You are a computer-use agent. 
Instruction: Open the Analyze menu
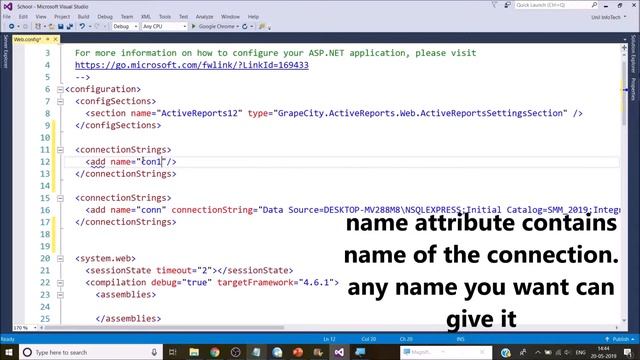click(x=204, y=17)
